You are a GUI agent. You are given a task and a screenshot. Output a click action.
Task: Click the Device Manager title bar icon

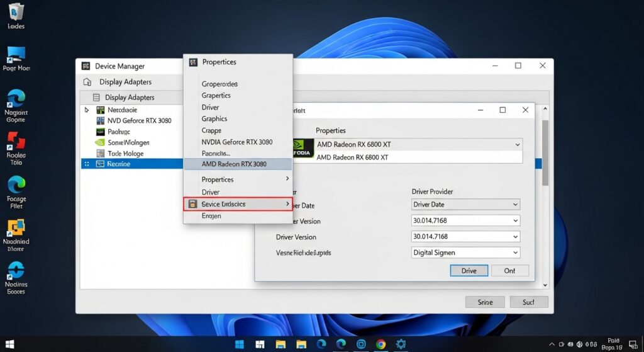[86, 65]
